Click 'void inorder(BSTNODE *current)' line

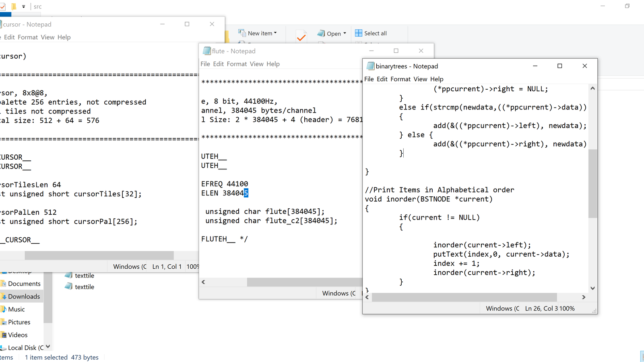(429, 199)
